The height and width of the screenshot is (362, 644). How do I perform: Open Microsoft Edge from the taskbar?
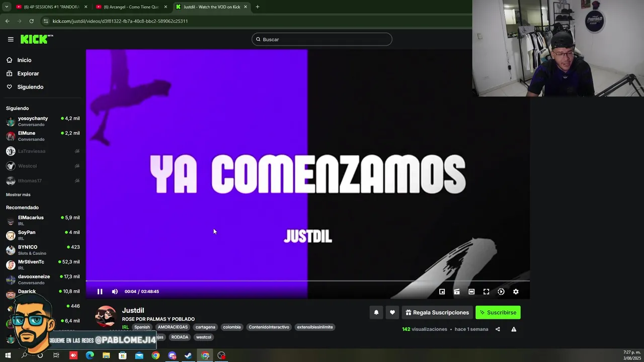(x=90, y=355)
